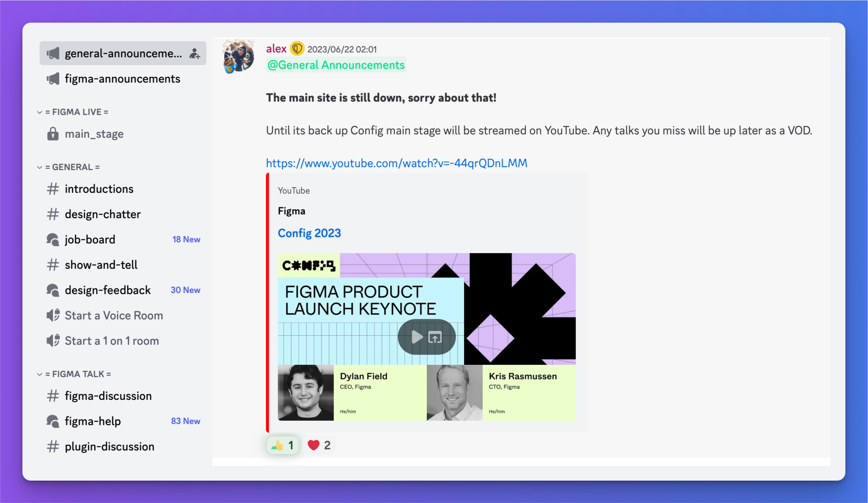Click the open-in-new-window icon on the video

[x=435, y=337]
